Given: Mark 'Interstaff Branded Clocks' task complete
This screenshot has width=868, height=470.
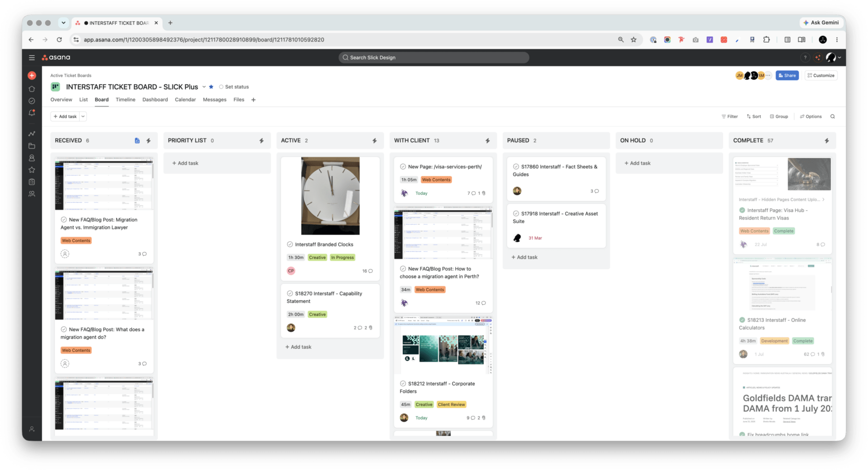Looking at the screenshot, I should [x=290, y=244].
